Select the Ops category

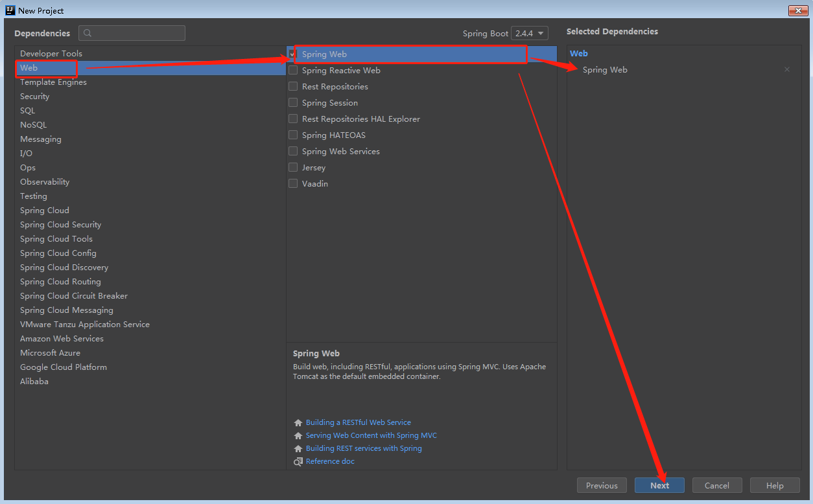pos(150,168)
